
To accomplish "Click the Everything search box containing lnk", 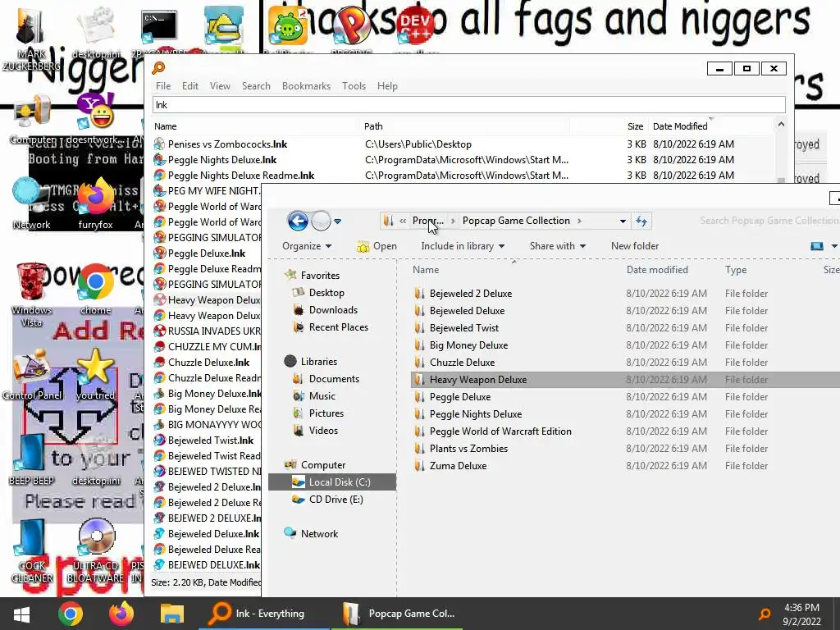I will (x=468, y=105).
